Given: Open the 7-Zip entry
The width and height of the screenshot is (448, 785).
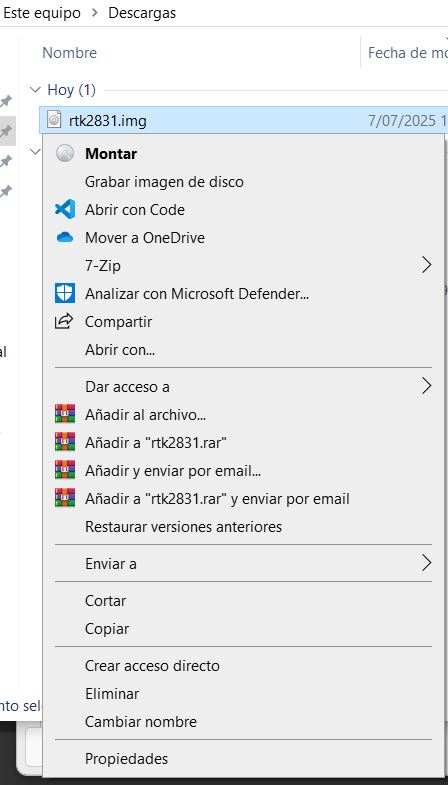Looking at the screenshot, I should point(243,265).
